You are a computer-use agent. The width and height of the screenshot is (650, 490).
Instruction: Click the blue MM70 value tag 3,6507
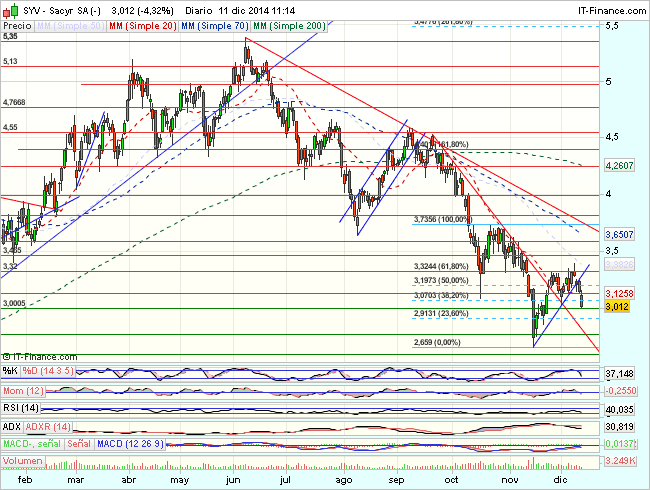(619, 235)
